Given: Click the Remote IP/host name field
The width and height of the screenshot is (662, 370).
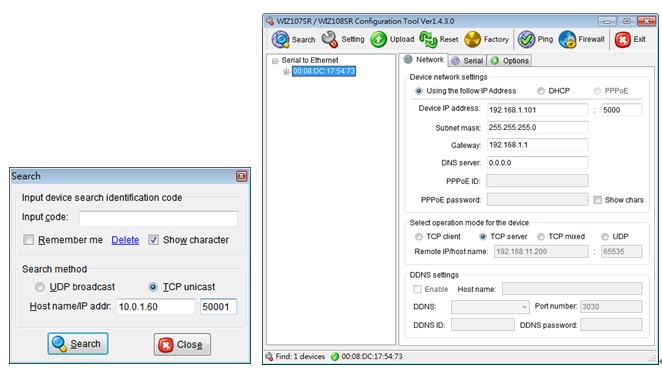Looking at the screenshot, I should click(x=541, y=251).
